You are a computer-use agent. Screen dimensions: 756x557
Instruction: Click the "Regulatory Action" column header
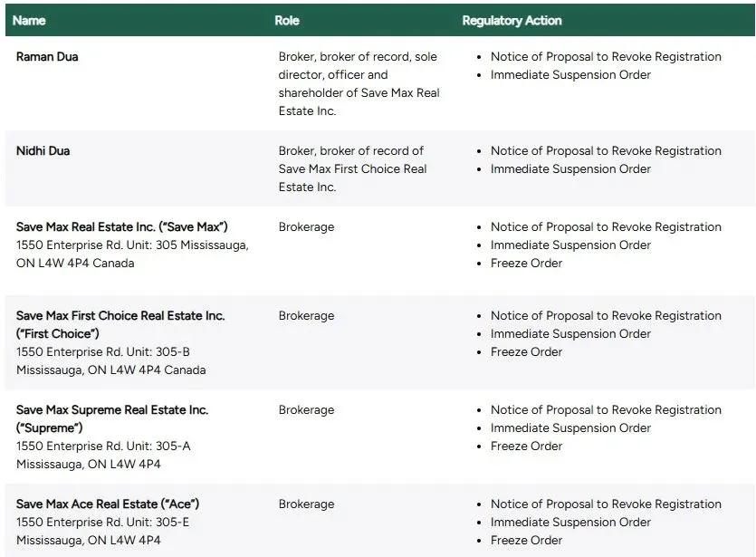[x=512, y=21]
